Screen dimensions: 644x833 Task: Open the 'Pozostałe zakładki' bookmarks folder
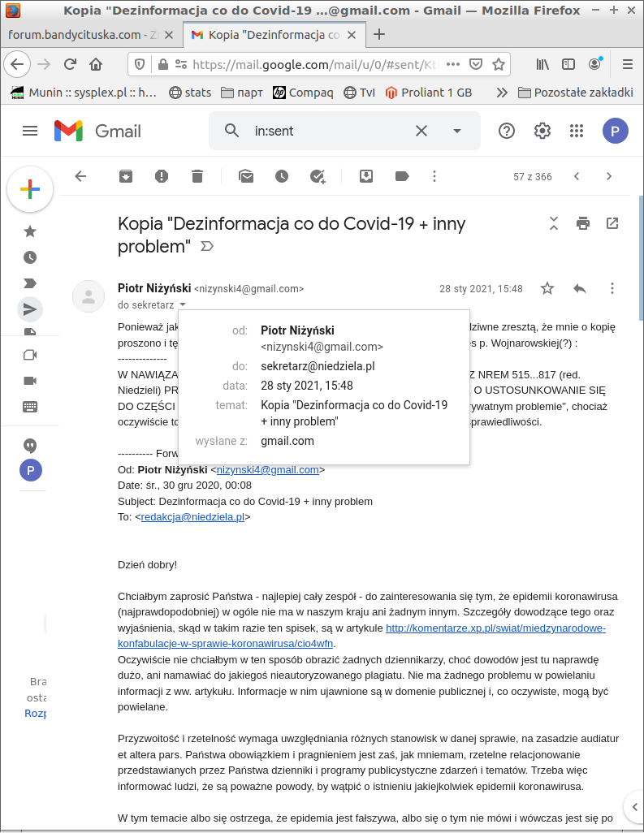576,93
